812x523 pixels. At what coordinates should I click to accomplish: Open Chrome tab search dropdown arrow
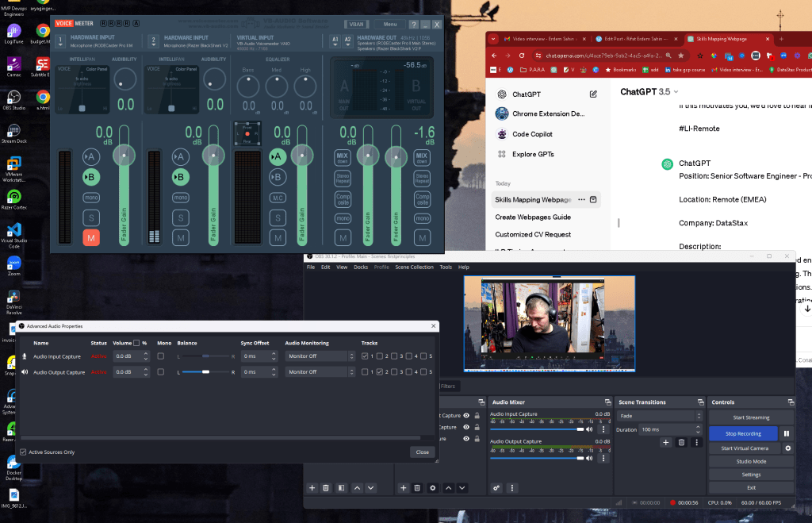pyautogui.click(x=493, y=39)
